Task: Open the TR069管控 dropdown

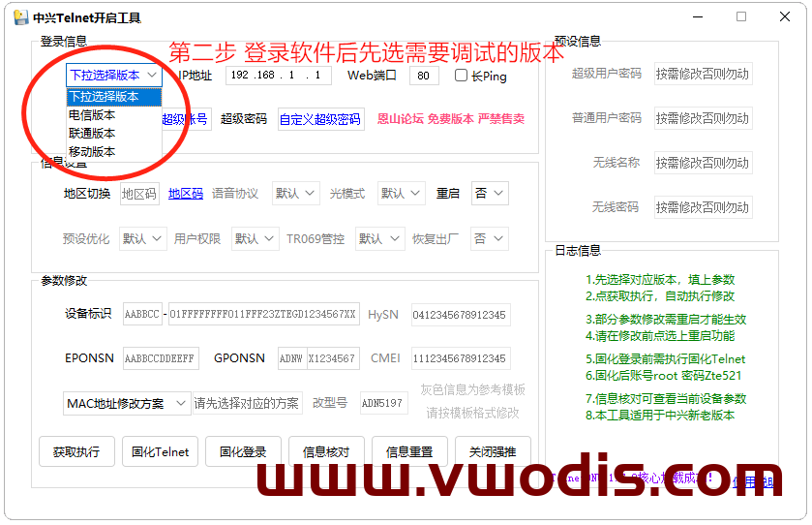Action: [379, 239]
